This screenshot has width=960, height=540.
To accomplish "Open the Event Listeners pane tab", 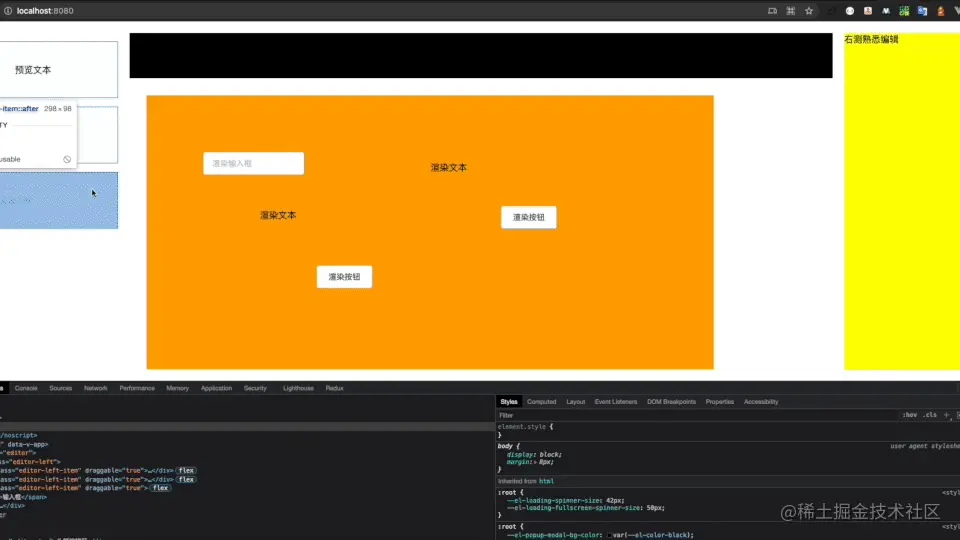I will (616, 402).
